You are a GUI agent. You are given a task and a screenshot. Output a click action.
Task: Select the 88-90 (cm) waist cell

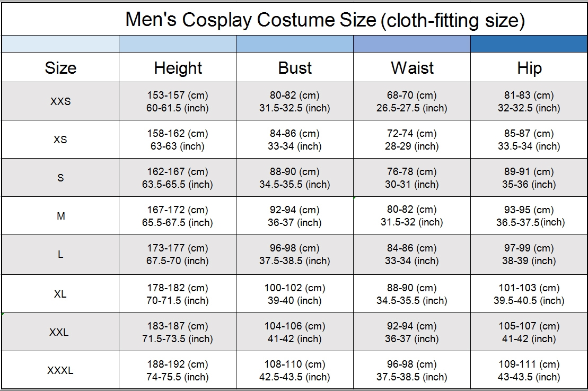(412, 294)
